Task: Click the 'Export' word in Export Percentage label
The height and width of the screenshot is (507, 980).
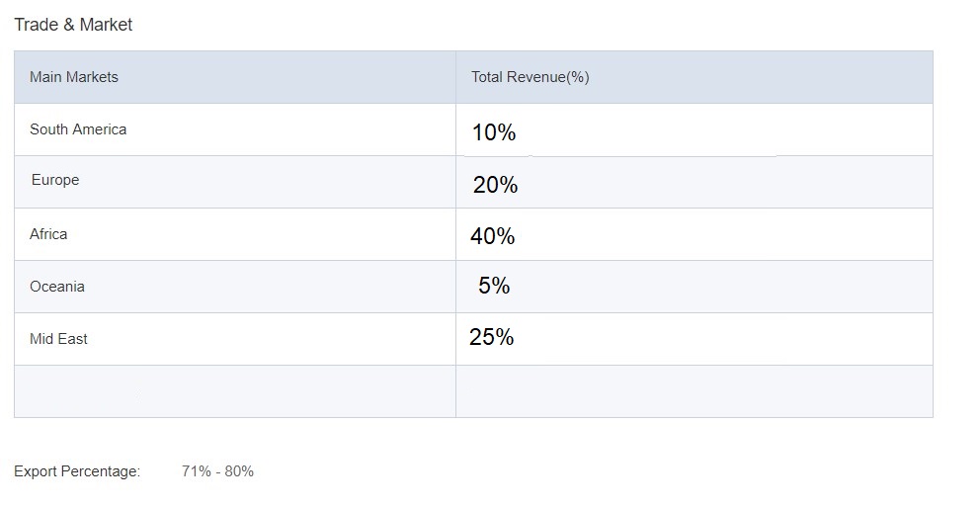Action: click(x=36, y=471)
